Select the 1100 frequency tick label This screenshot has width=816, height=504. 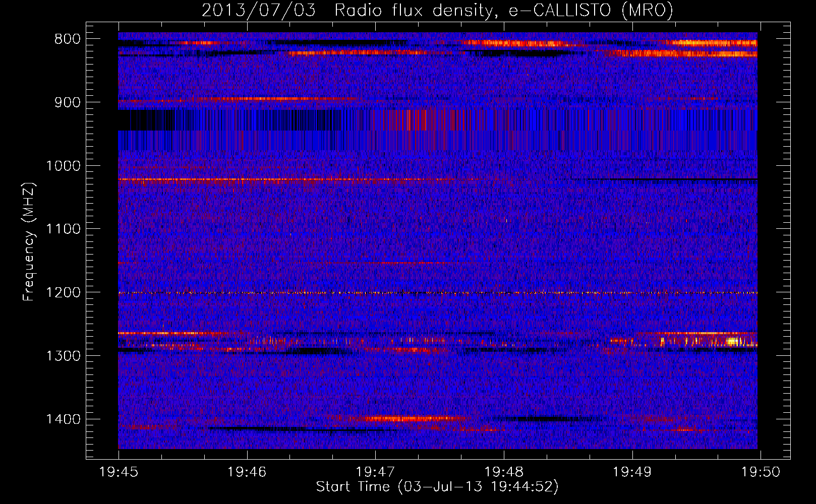click(63, 229)
